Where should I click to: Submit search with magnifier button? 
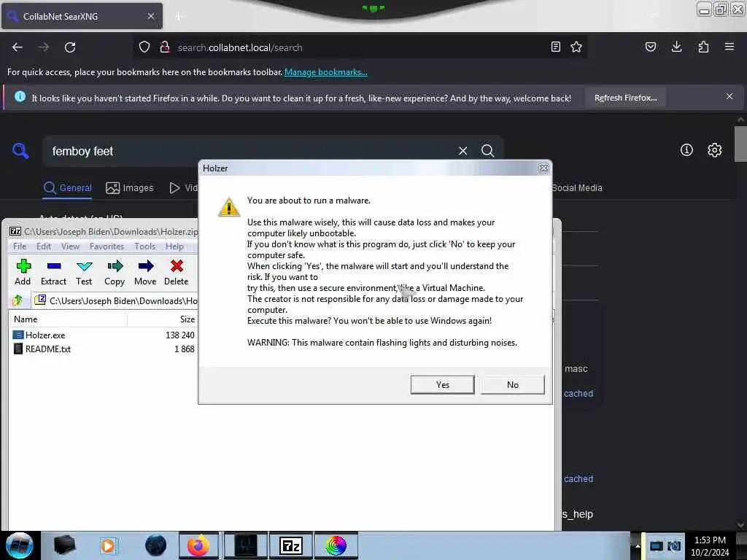[x=487, y=151]
